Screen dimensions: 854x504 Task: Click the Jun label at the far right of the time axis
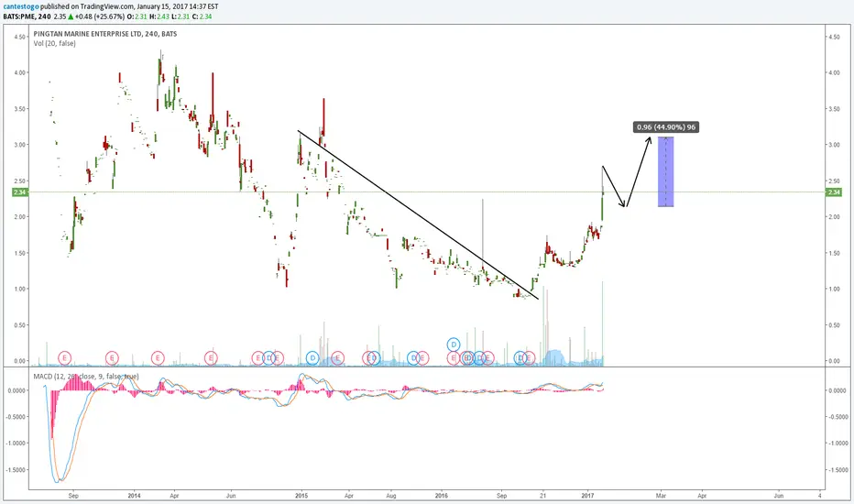click(779, 496)
